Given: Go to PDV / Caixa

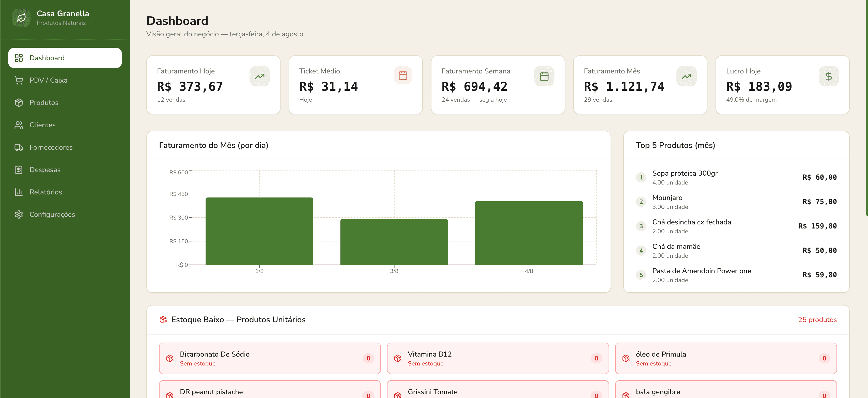Looking at the screenshot, I should [x=65, y=80].
